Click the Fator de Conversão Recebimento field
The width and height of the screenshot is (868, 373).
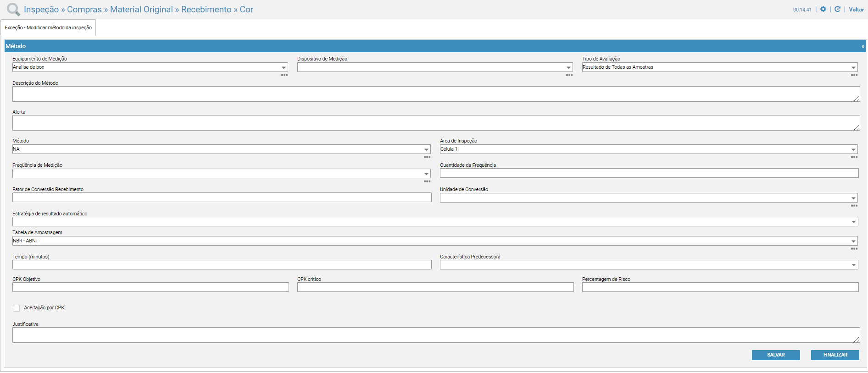tap(222, 197)
